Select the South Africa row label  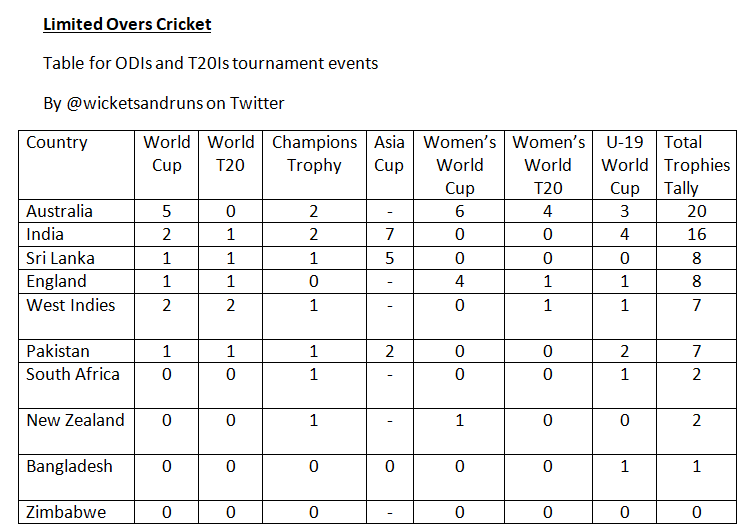[x=73, y=374]
